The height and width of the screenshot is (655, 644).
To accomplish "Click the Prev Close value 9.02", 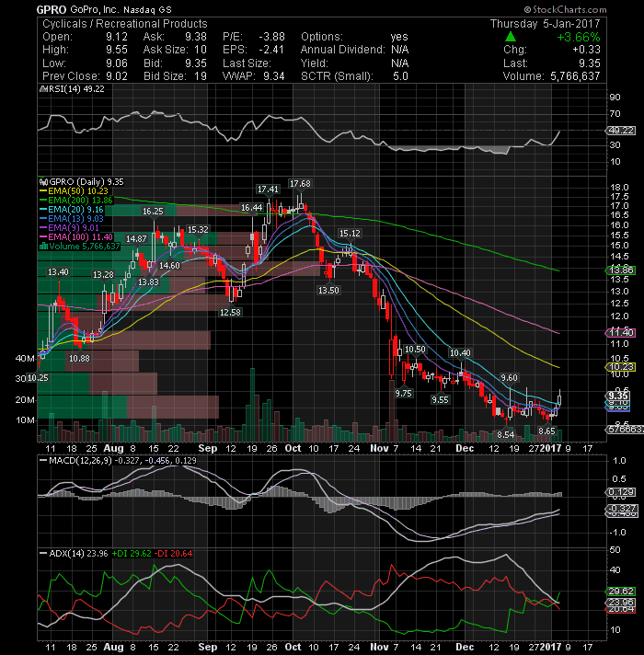I will pos(117,76).
